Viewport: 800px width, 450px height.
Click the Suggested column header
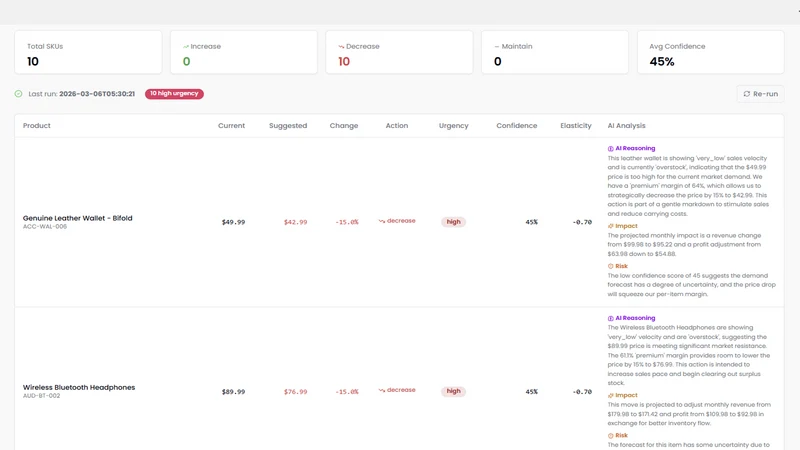[x=288, y=126]
